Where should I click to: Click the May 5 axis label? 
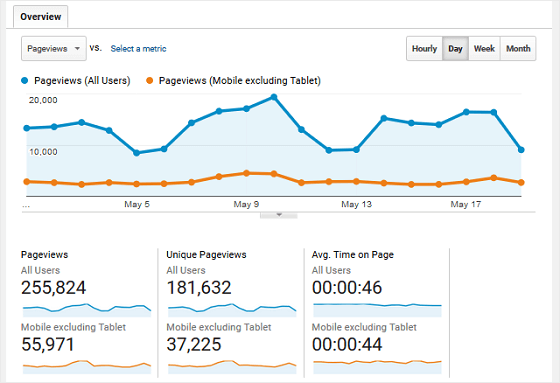[137, 204]
